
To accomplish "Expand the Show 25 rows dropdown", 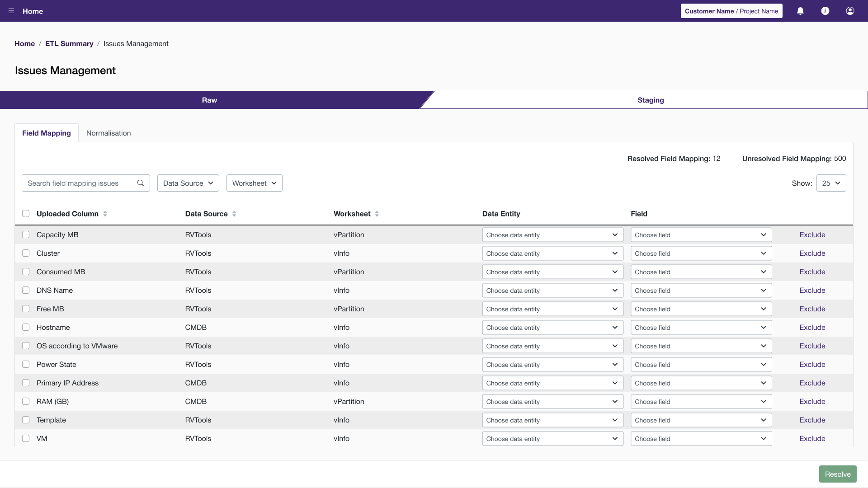I will tap(831, 183).
